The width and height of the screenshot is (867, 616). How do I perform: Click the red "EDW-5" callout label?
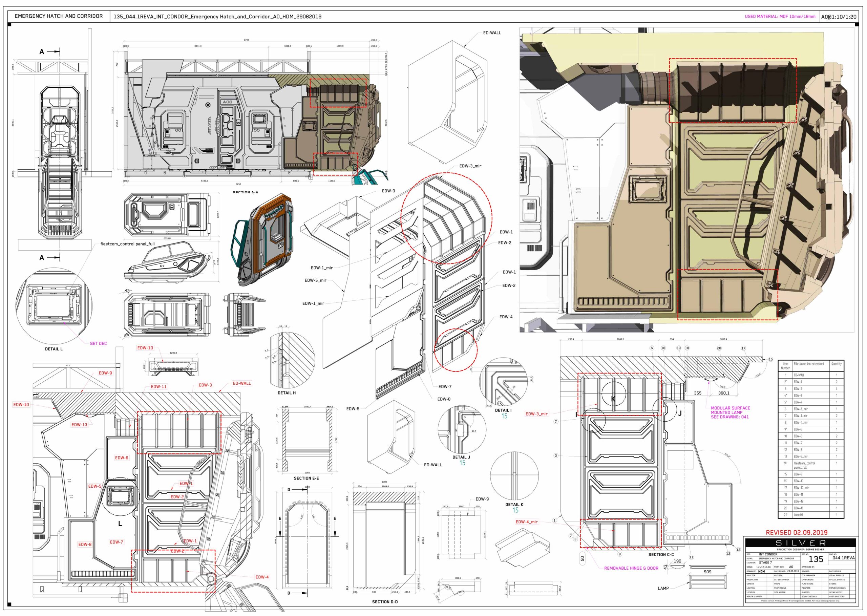coord(95,486)
